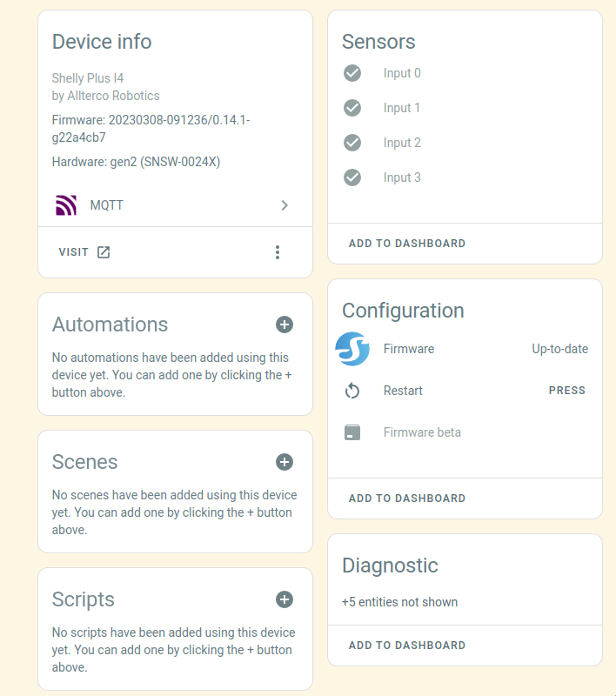The height and width of the screenshot is (696, 616).
Task: Select the Diagnostic panel header
Action: click(390, 565)
